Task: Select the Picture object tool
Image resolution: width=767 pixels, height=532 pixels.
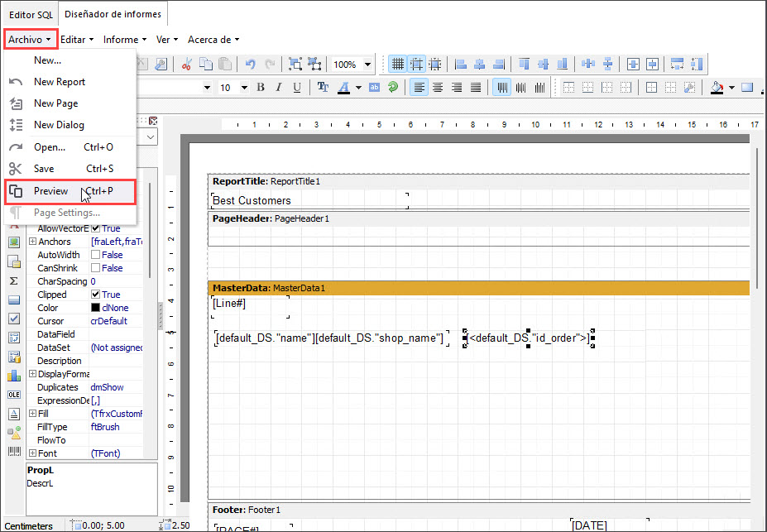Action: tap(14, 242)
